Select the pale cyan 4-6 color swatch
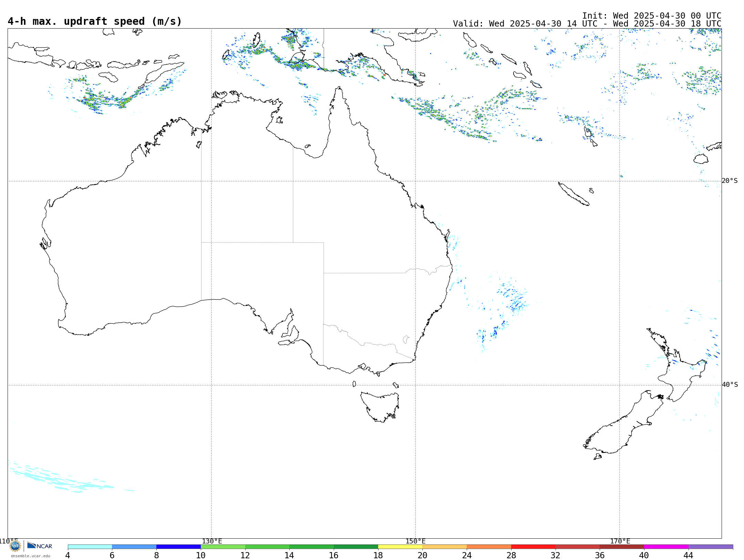 pos(90,547)
